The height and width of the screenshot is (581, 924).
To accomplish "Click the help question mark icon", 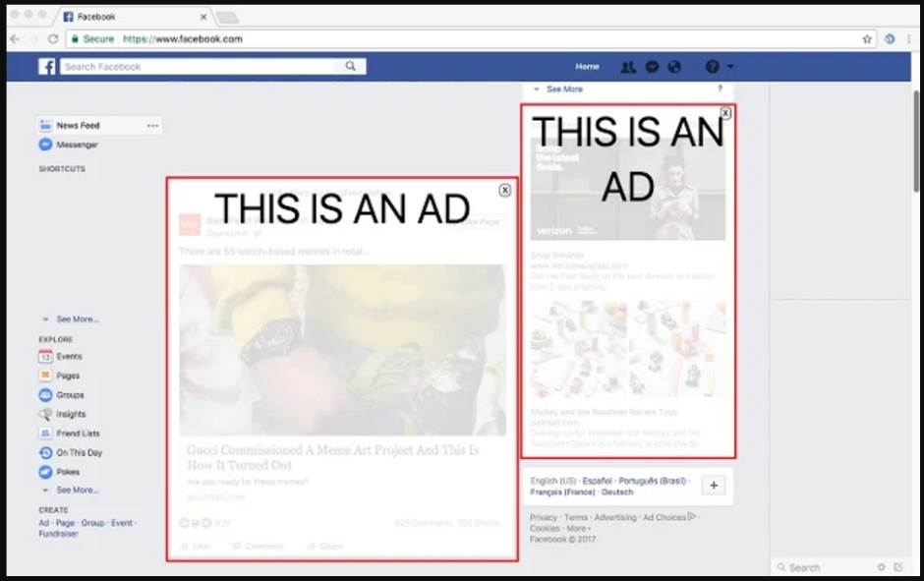I will point(712,67).
